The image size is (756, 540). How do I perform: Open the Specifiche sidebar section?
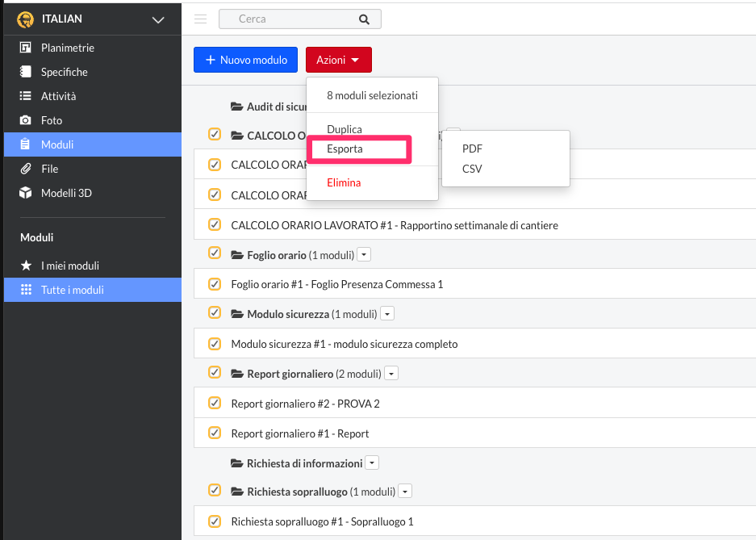64,72
